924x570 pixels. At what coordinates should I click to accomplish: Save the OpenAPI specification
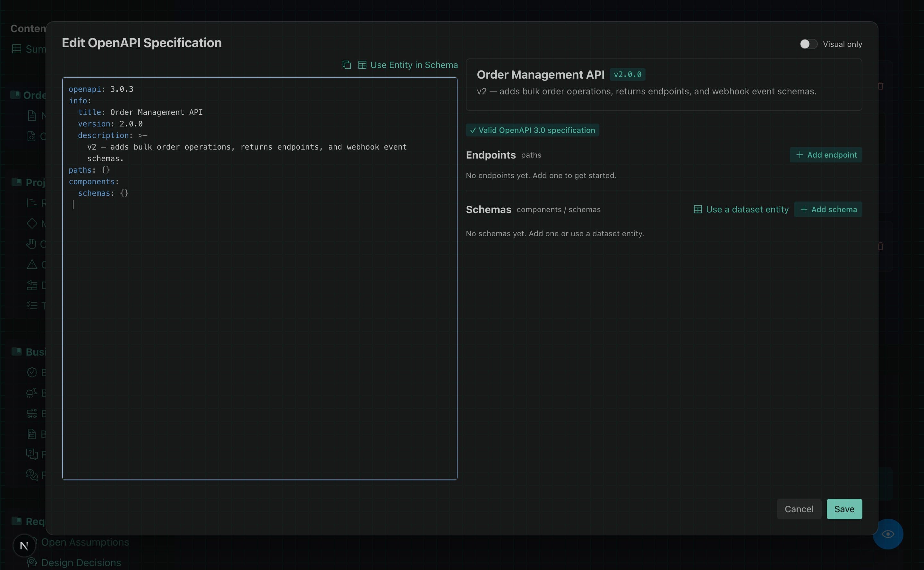click(x=844, y=509)
